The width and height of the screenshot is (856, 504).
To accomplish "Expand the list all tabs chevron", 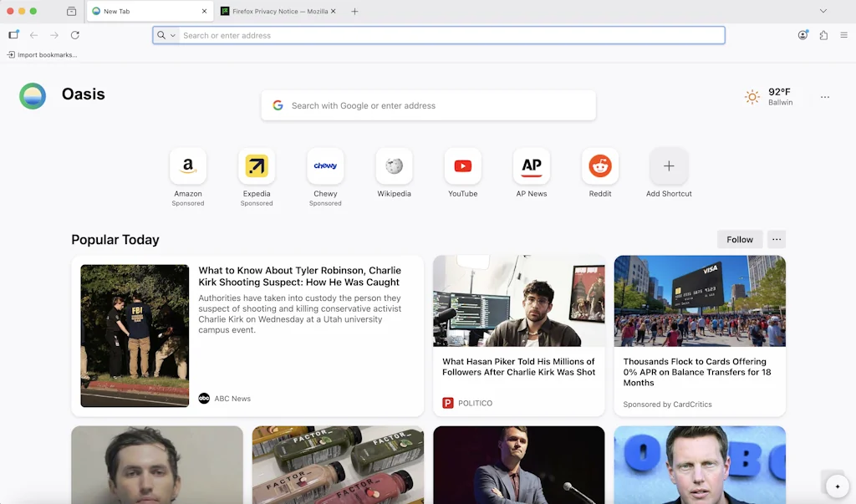I will point(823,11).
